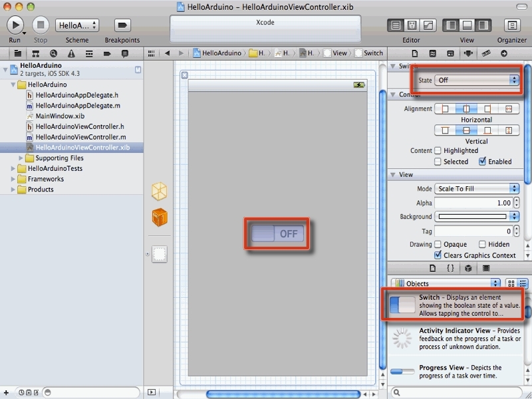Open the Objects library dropdown
This screenshot has height=399, width=532.
[446, 283]
